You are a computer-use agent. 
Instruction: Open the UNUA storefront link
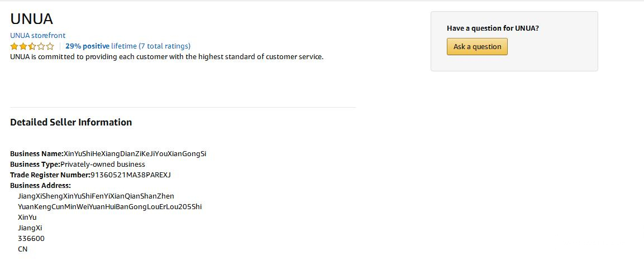pos(37,35)
